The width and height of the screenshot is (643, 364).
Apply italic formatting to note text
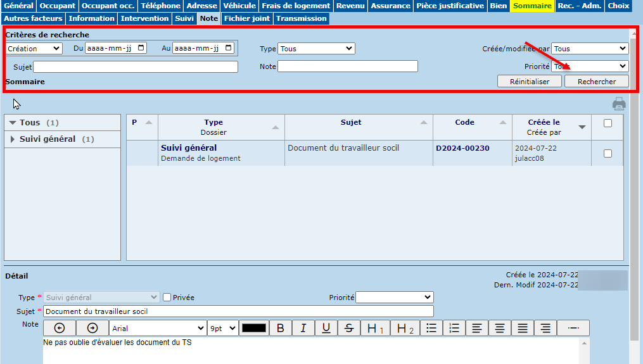(303, 328)
